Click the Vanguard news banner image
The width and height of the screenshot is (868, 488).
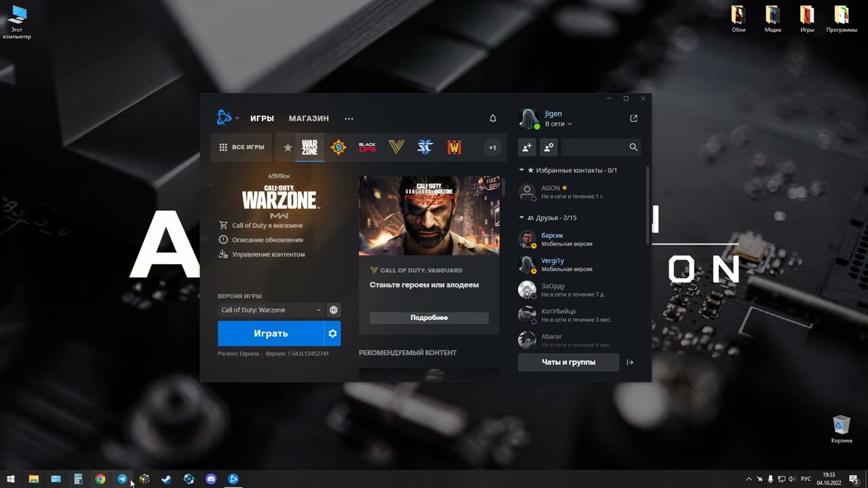pyautogui.click(x=429, y=216)
